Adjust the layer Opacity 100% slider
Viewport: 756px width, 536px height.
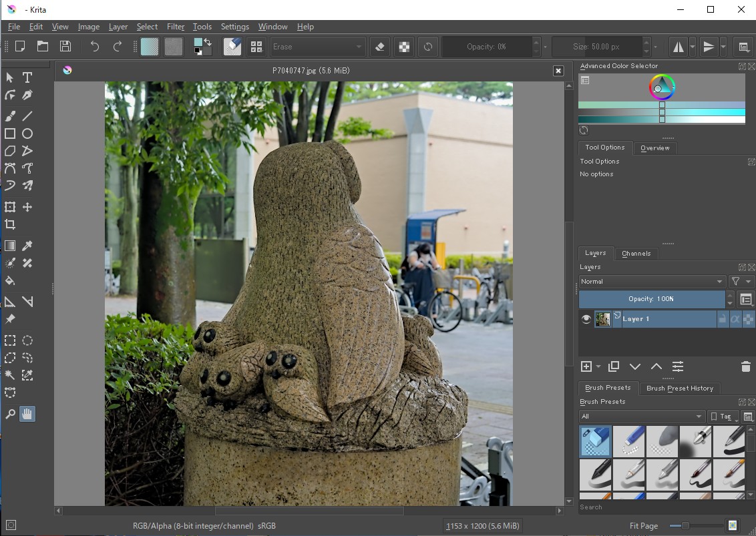pyautogui.click(x=651, y=299)
